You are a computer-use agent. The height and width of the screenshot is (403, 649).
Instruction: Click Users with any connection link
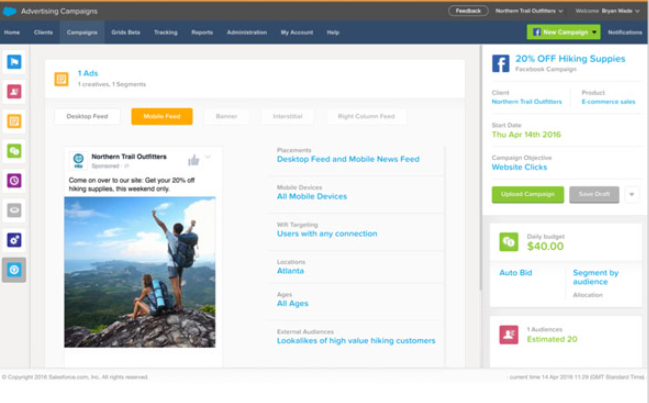coord(327,234)
